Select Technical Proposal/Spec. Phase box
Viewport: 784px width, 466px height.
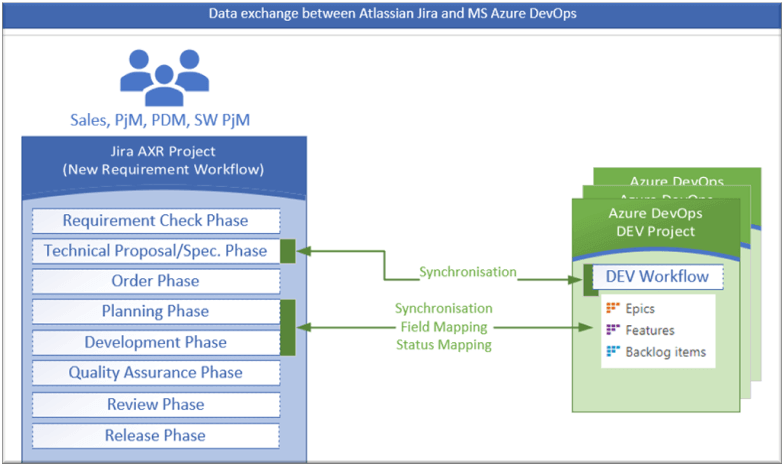pyautogui.click(x=155, y=251)
